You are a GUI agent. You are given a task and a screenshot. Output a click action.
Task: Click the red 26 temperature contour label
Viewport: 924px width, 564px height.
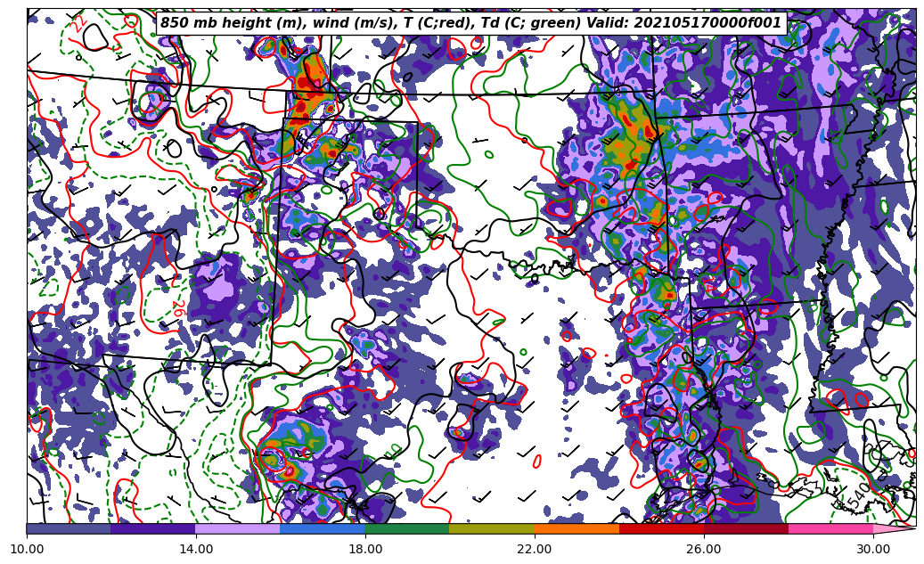[176, 308]
